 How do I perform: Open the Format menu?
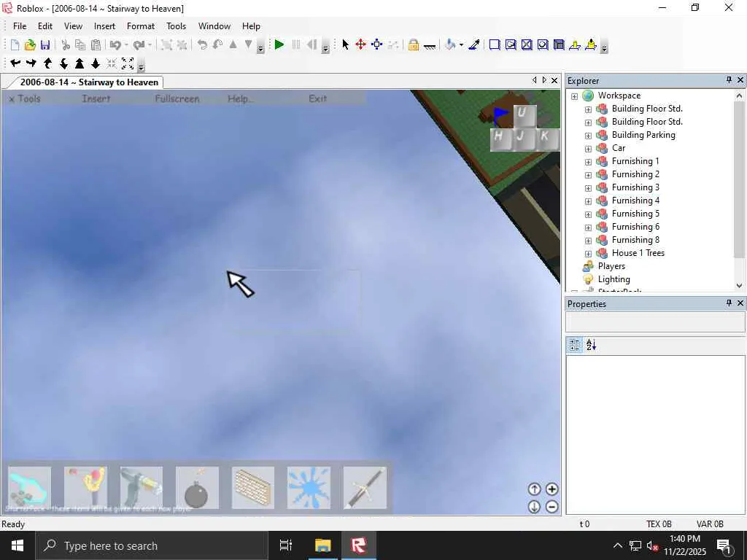coord(141,26)
